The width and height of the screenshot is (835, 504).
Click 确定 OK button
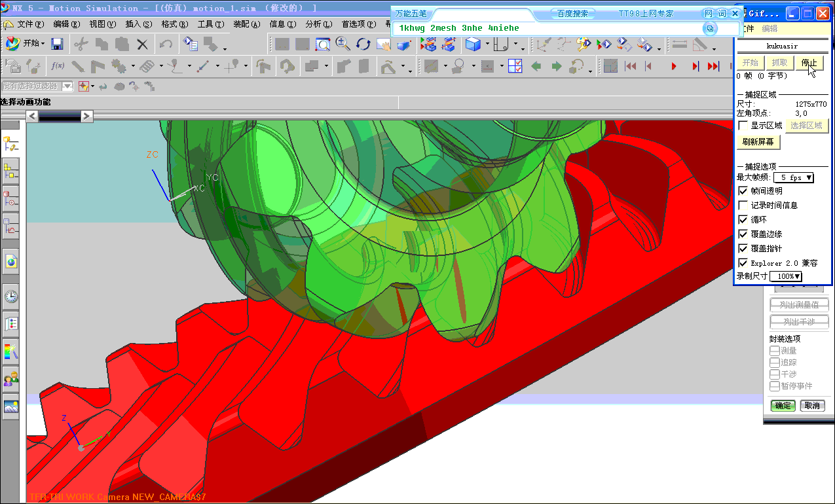pyautogui.click(x=783, y=406)
